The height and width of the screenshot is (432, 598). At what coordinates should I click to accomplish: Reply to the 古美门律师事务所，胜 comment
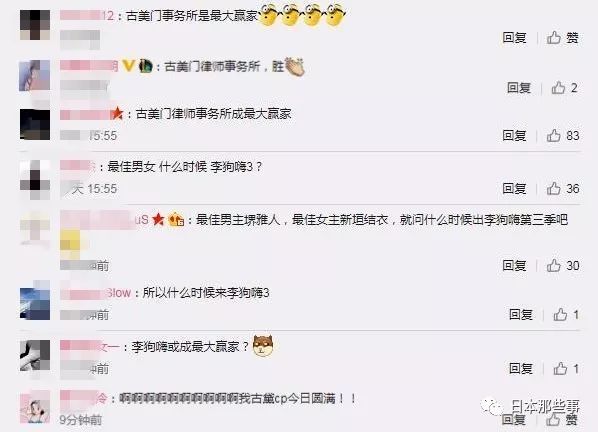[519, 88]
